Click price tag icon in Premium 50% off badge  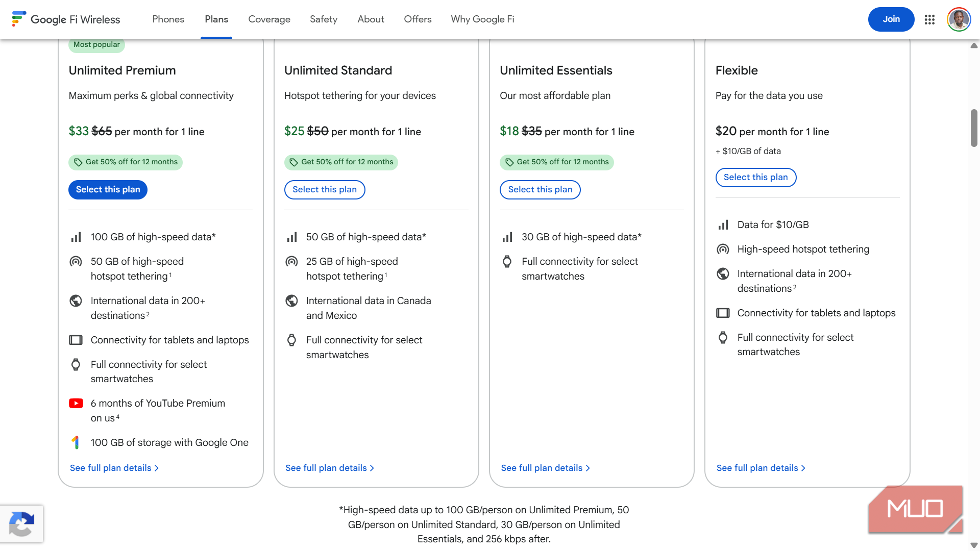click(78, 162)
